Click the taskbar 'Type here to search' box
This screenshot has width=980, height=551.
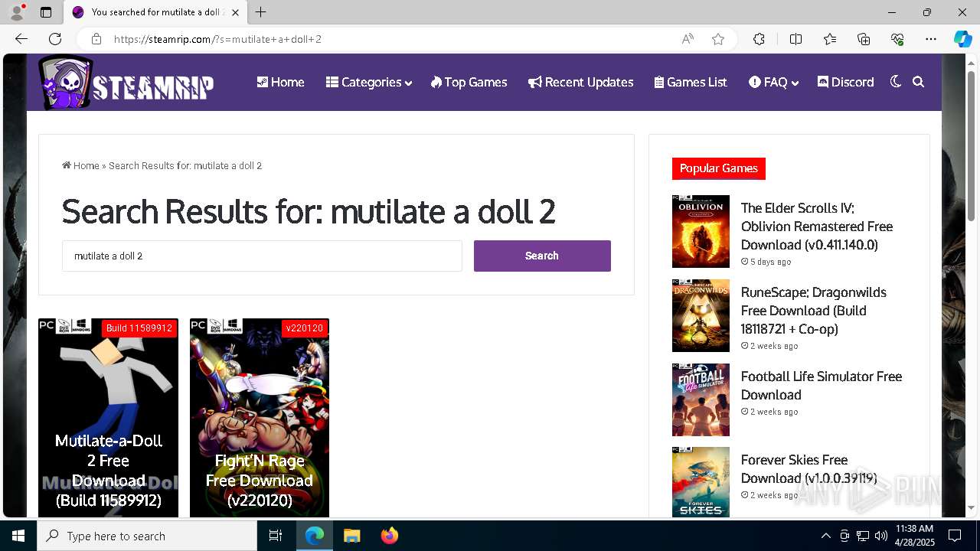click(x=147, y=536)
